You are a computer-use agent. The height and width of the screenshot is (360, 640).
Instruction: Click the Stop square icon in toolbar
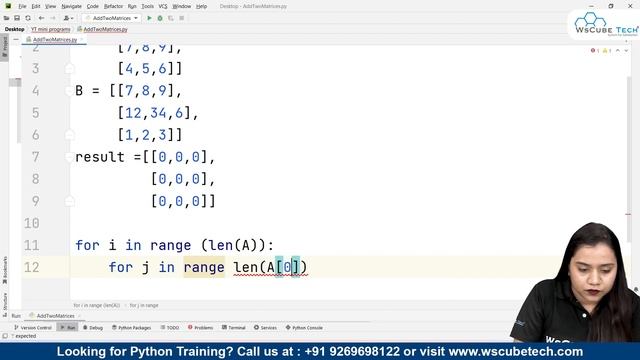tap(182, 18)
